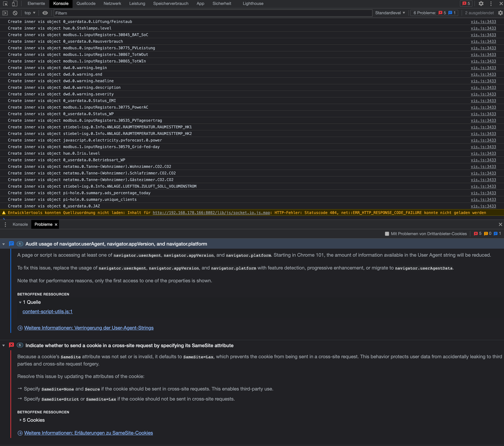Open console settings gear next to '2 ausgeblendet'

coord(500,13)
